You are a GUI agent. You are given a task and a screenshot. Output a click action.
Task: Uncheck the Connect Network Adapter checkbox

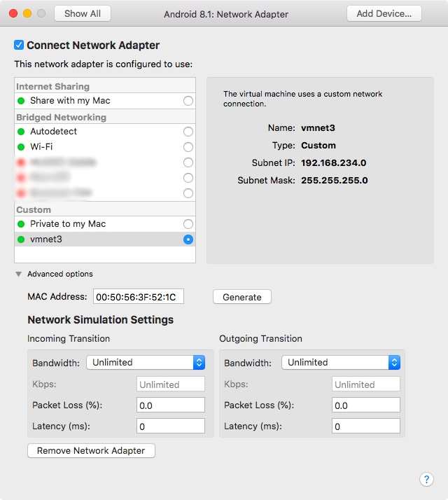[19, 46]
